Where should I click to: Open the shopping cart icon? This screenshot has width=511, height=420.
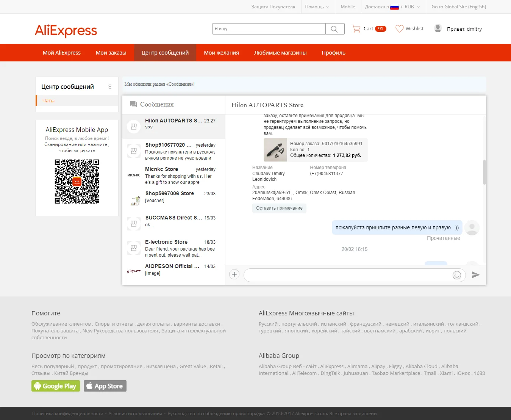tap(356, 29)
